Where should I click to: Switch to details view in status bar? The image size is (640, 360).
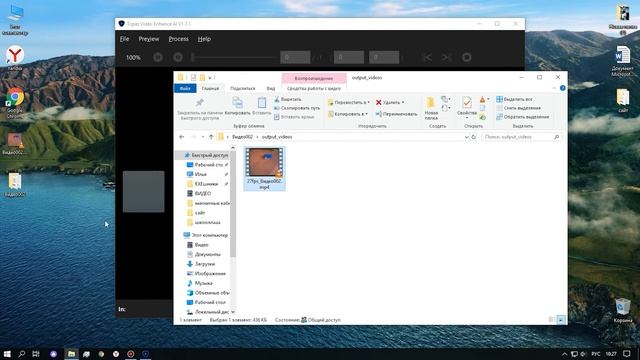point(552,320)
